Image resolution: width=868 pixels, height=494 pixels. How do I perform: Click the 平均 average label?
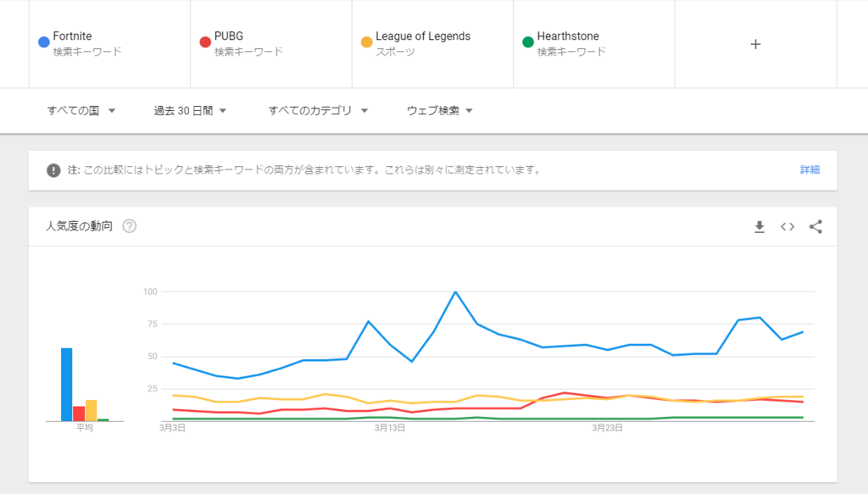(85, 428)
